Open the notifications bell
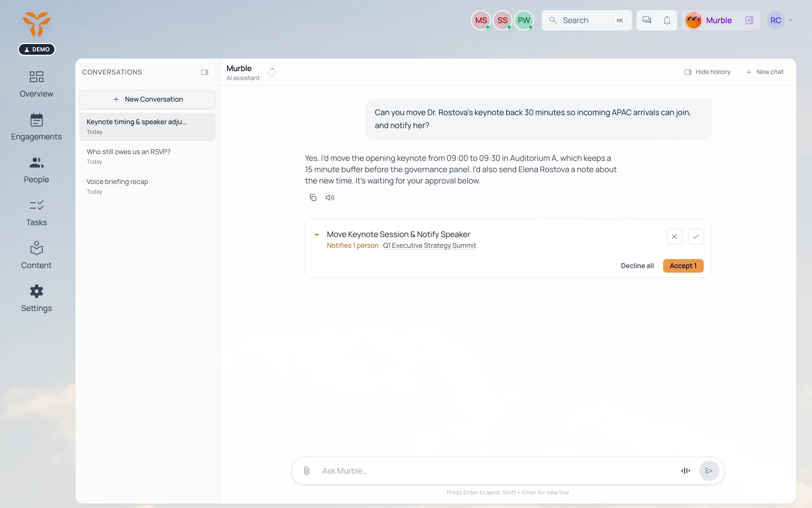812x508 pixels. (667, 20)
